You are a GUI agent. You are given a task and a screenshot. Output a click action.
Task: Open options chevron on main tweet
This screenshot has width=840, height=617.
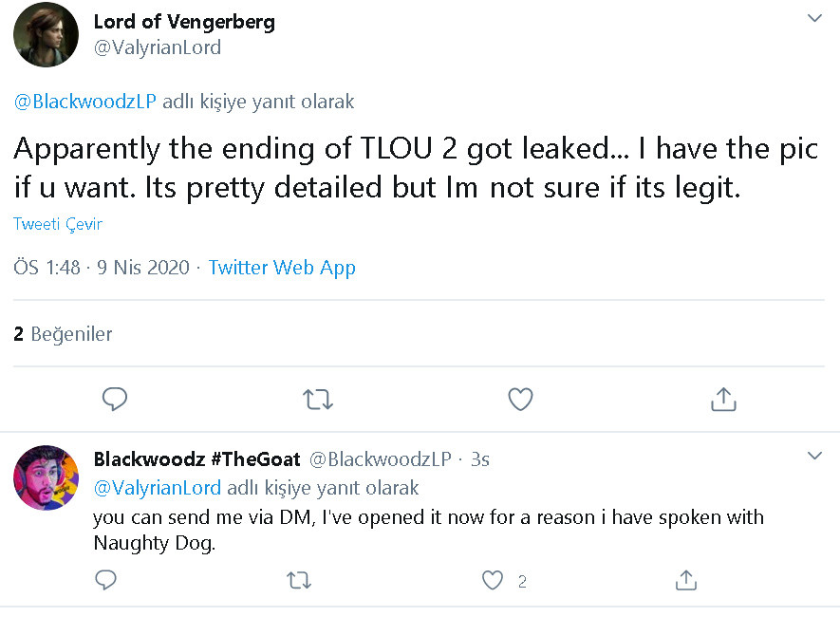(814, 18)
